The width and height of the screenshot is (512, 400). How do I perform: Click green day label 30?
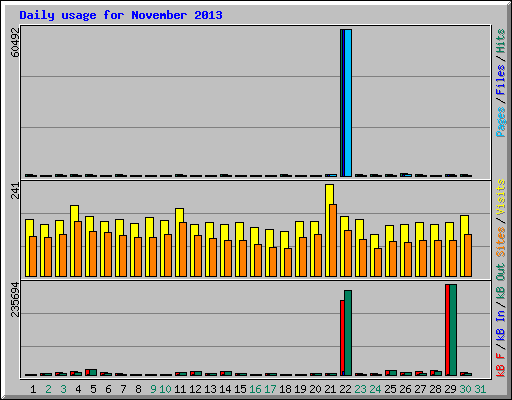click(465, 389)
